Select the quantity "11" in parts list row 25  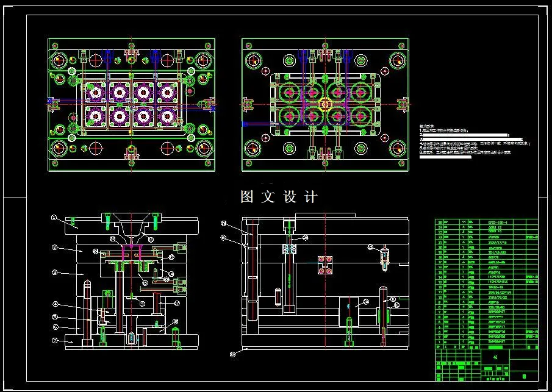coord(464,223)
